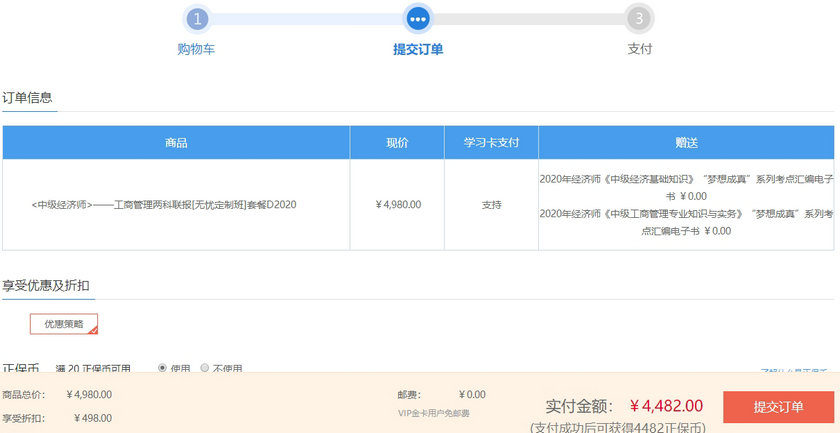The height and width of the screenshot is (433, 840).
Task: Click the 支付 step label
Action: pos(640,49)
